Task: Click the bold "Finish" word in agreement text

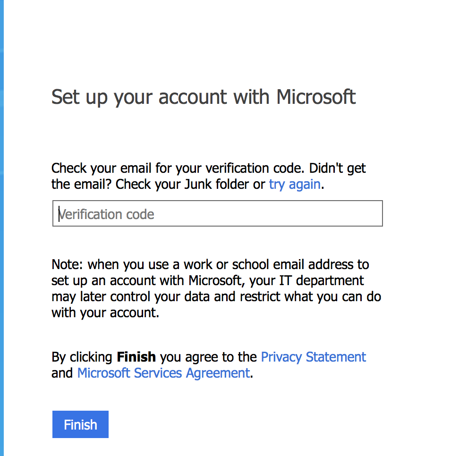Action: point(136,357)
